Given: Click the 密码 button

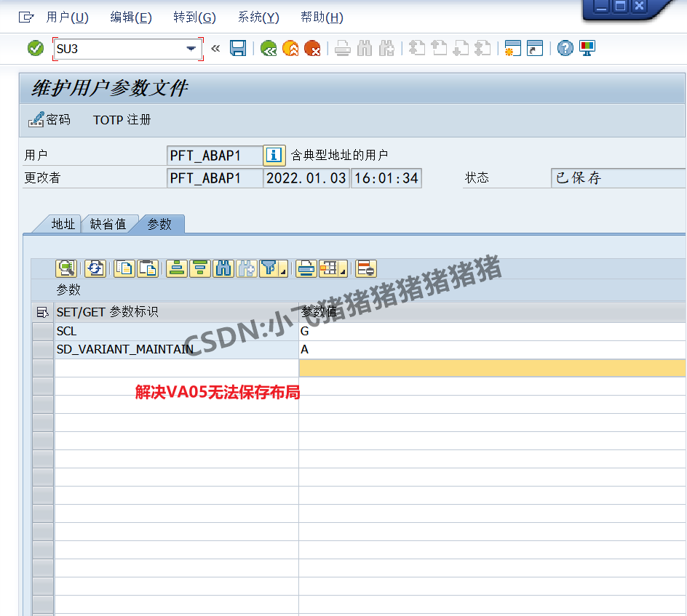Looking at the screenshot, I should point(49,120).
